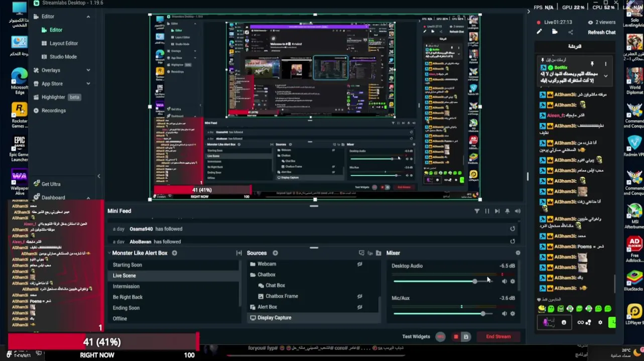
Task: Click the camera icon beside the pencil
Action: pyautogui.click(x=555, y=32)
